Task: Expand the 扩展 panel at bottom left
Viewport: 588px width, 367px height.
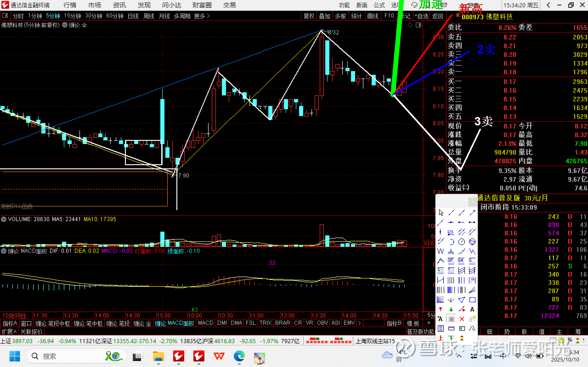Action: (9, 332)
